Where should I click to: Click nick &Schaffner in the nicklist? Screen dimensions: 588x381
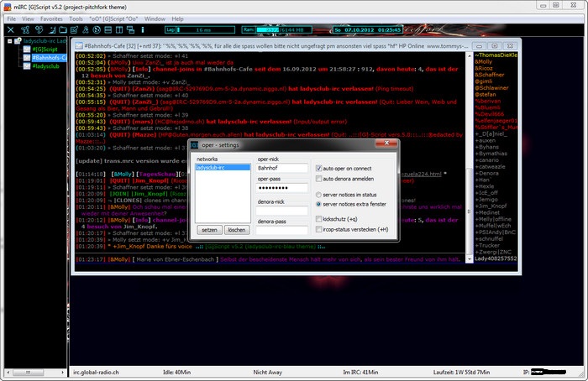pyautogui.click(x=490, y=75)
